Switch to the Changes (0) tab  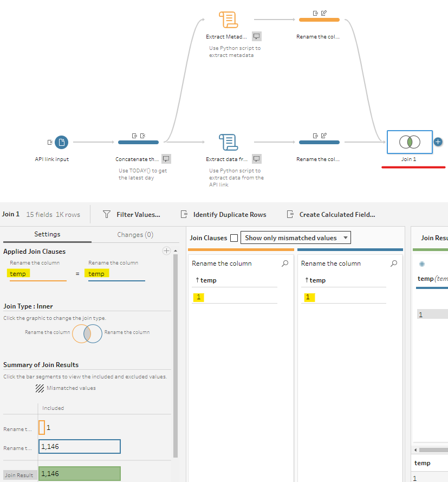pyautogui.click(x=135, y=235)
